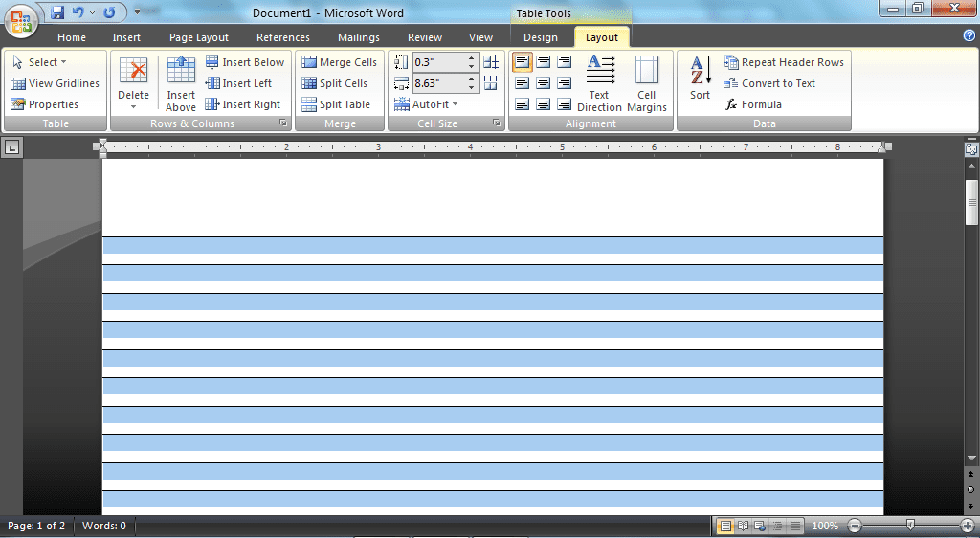The image size is (980, 538).
Task: Open the Review tab
Action: pyautogui.click(x=424, y=37)
